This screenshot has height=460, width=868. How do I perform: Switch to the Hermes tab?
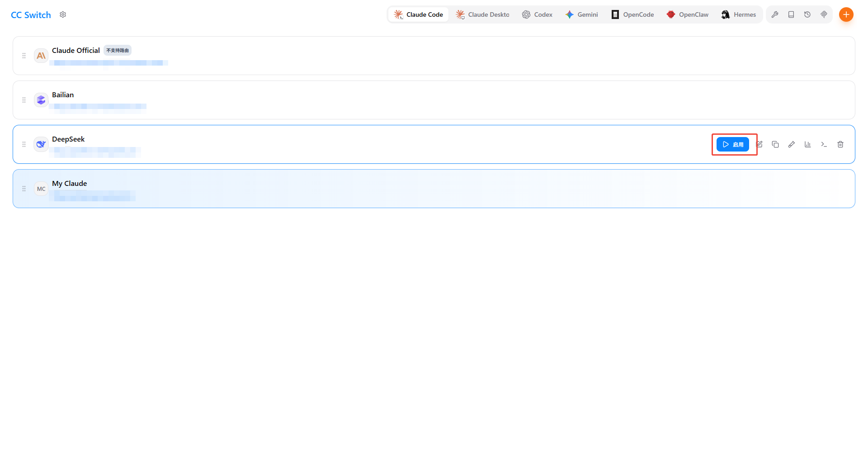coord(739,14)
